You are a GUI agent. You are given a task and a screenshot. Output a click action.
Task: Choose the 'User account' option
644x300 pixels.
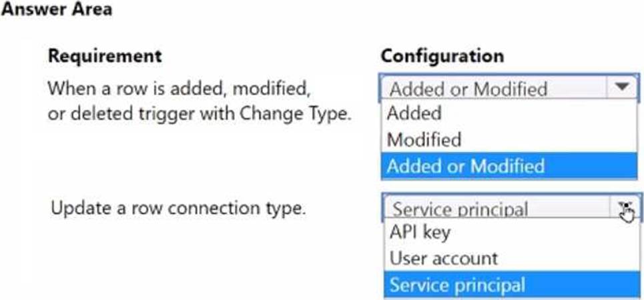[444, 259]
